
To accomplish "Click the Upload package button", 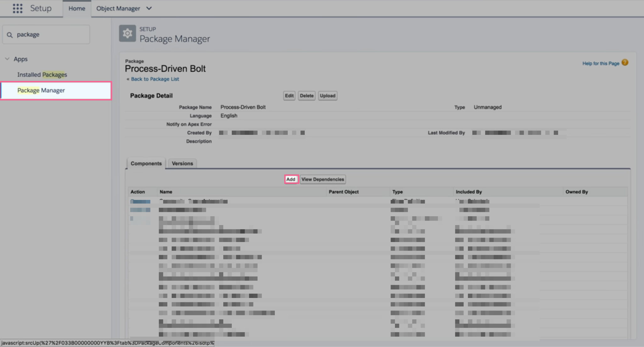I will tap(328, 96).
